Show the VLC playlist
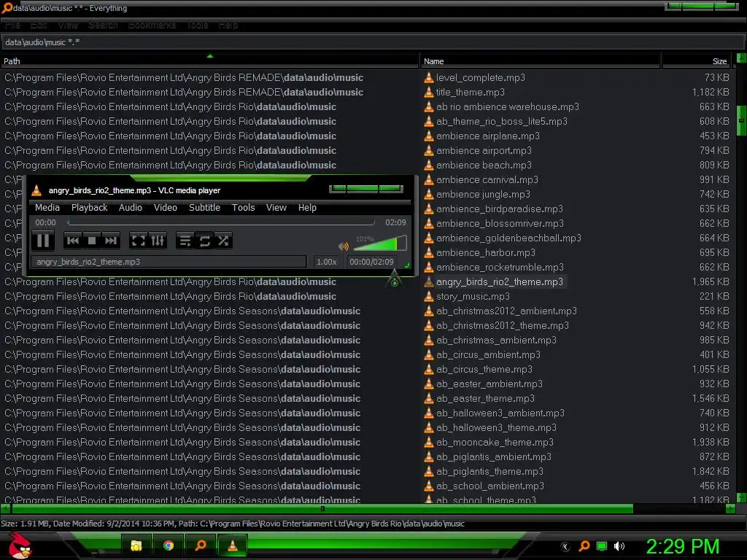 [x=185, y=241]
